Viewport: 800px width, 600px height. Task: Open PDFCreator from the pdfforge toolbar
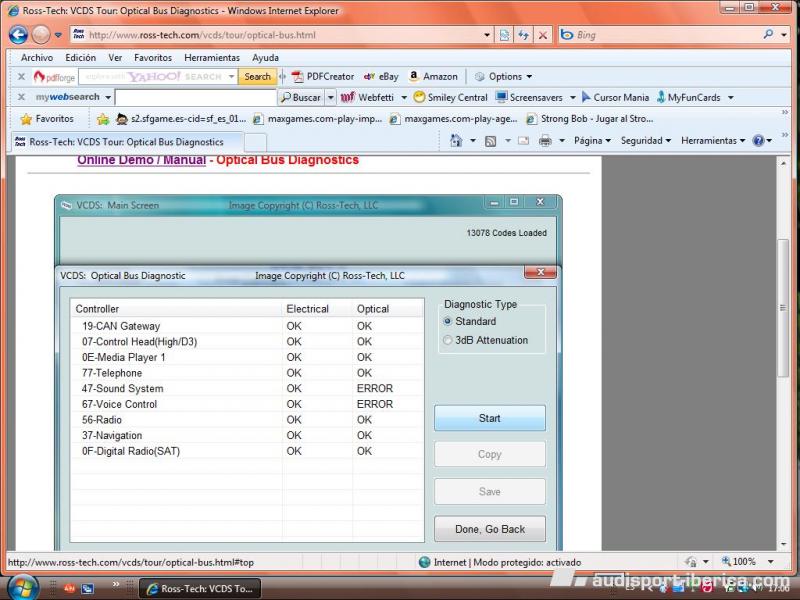(x=323, y=77)
